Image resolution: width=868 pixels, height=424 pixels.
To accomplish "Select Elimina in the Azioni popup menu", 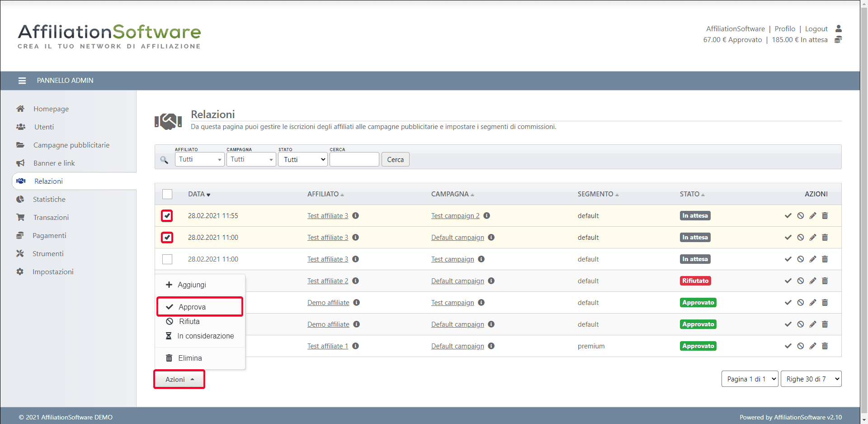I will (x=190, y=358).
